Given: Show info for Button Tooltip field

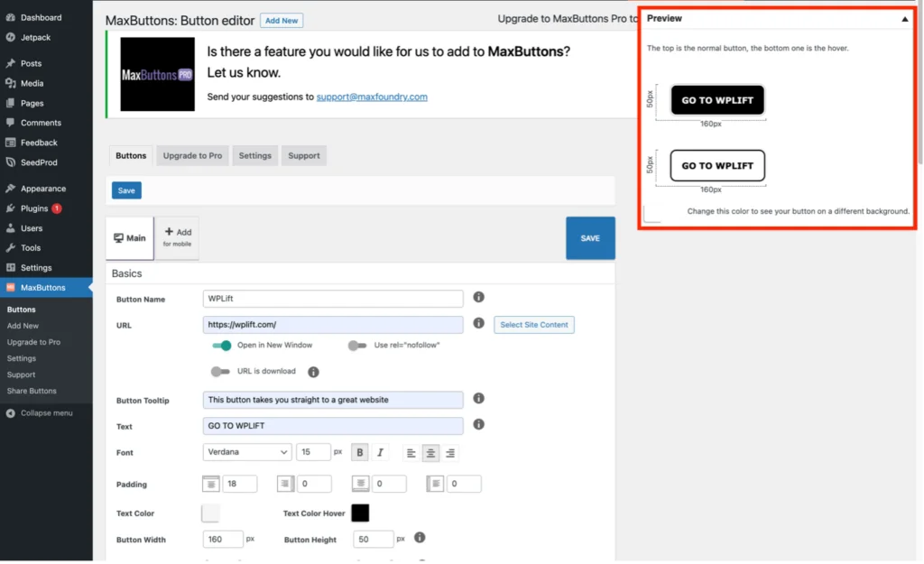Looking at the screenshot, I should point(478,398).
